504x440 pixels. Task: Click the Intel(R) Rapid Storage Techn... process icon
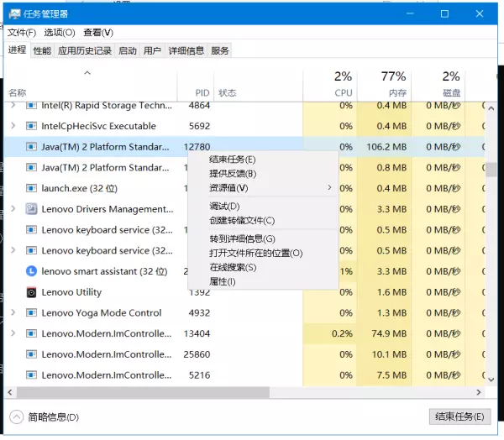(x=31, y=105)
